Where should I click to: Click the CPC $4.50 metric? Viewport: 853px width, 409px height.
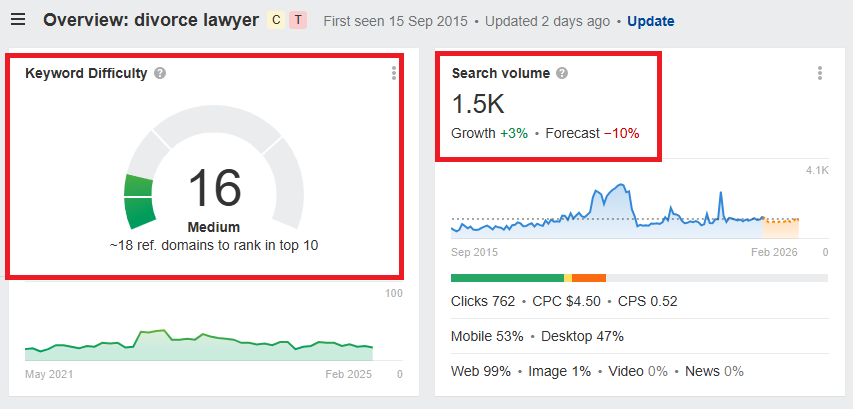(566, 301)
